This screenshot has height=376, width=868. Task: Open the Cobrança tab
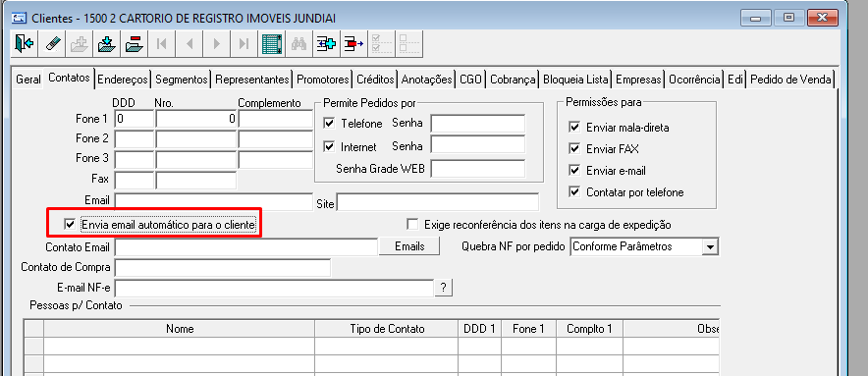coord(513,80)
